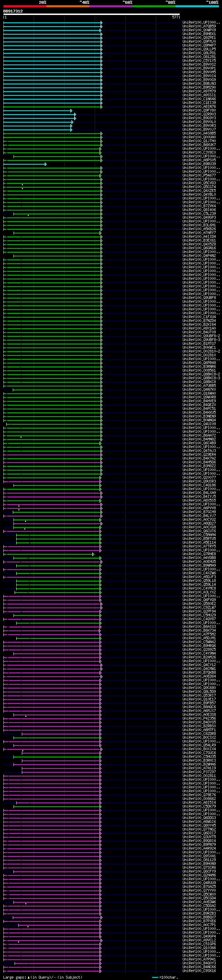Image resolution: width=222 pixels, height=980 pixels.
Task: Select hit label UniRef100_Q8BKC8-3
Action: tap(201, 378)
